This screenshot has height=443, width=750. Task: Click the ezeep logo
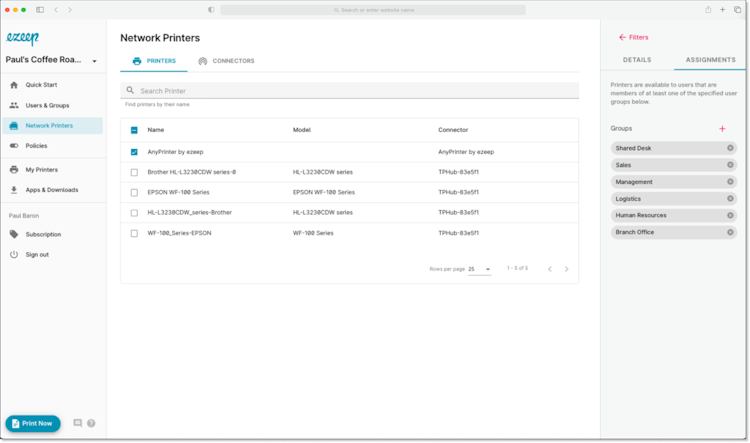click(22, 38)
